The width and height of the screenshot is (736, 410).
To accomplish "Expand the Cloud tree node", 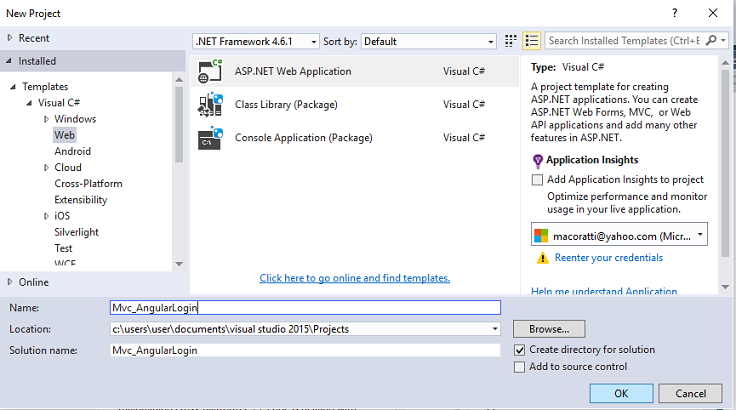I will pyautogui.click(x=46, y=167).
